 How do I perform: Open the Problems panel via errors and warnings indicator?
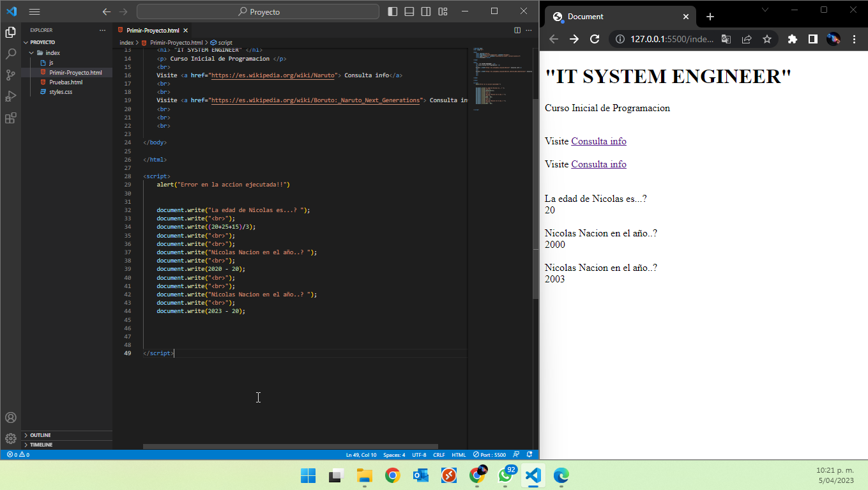pyautogui.click(x=18, y=455)
